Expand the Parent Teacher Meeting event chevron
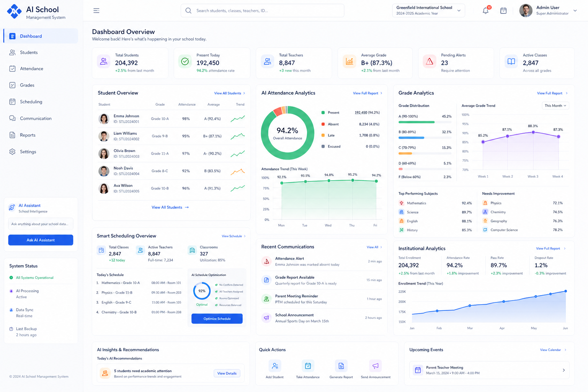 click(x=563, y=370)
